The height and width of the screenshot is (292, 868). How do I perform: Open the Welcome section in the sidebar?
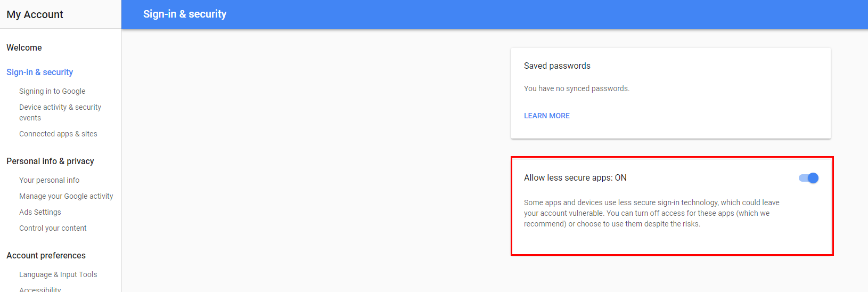point(24,47)
